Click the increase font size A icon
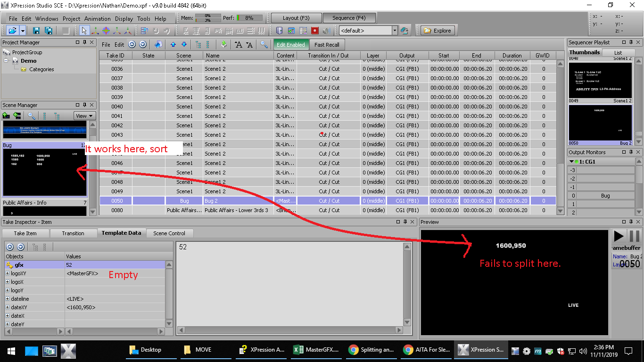This screenshot has height=362, width=644. [239, 45]
